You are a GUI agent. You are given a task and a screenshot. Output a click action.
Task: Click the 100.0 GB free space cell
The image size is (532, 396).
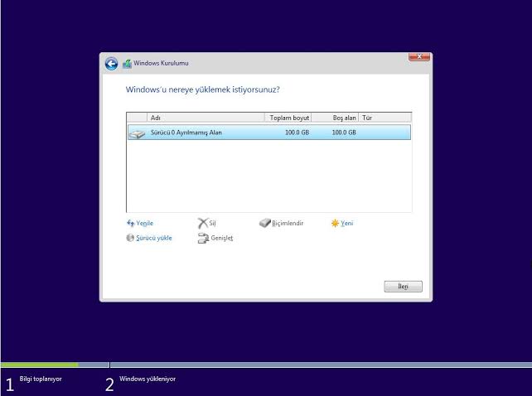click(x=344, y=133)
